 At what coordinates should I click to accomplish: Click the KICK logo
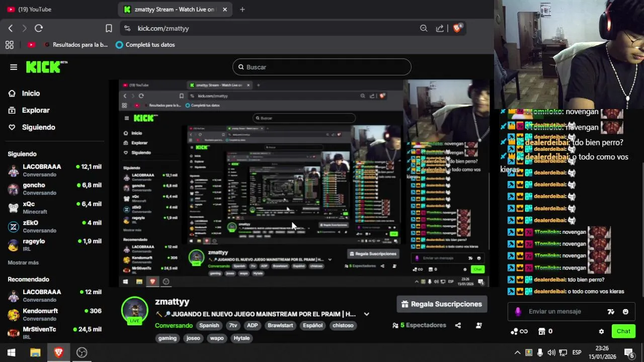[46, 67]
